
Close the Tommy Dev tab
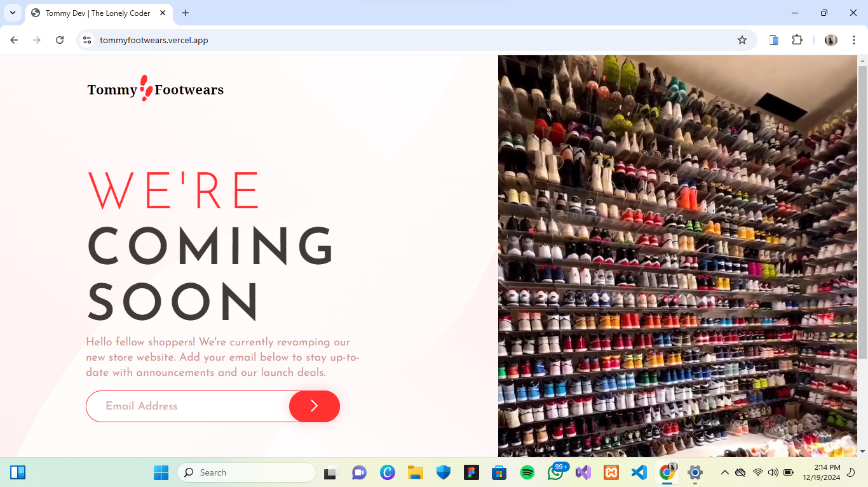[x=163, y=13]
